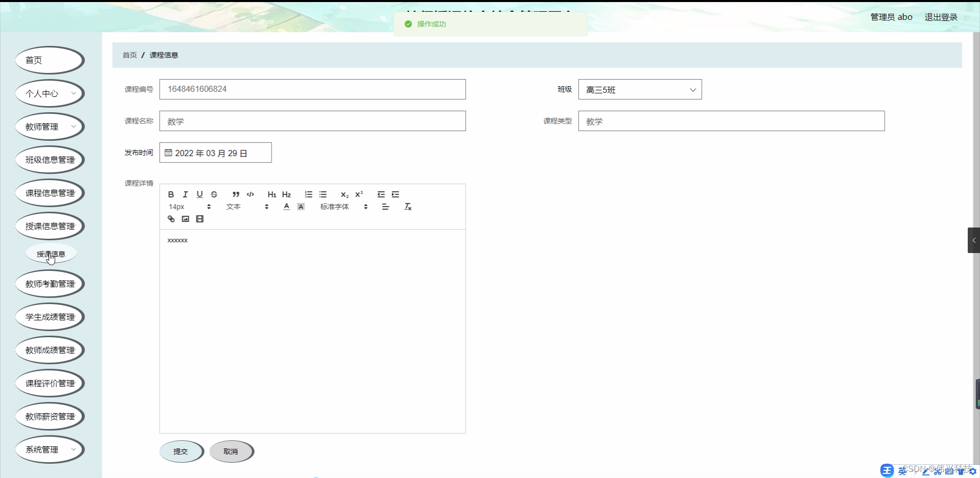Insert an image into the course details
980x478 pixels.
pyautogui.click(x=185, y=219)
